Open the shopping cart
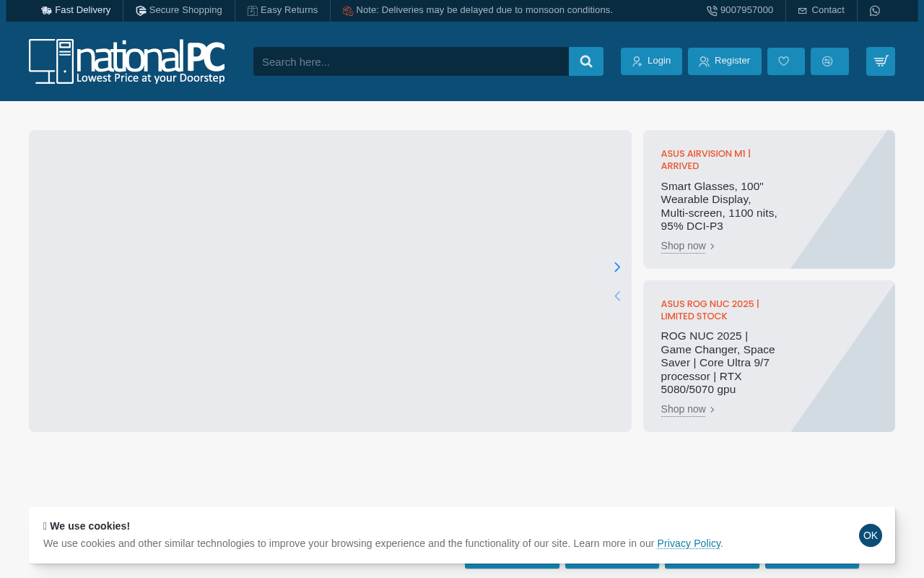 point(881,61)
